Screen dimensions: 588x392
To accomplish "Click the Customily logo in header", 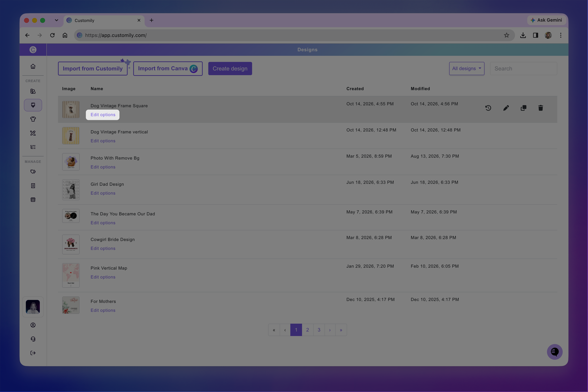I will [x=33, y=50].
